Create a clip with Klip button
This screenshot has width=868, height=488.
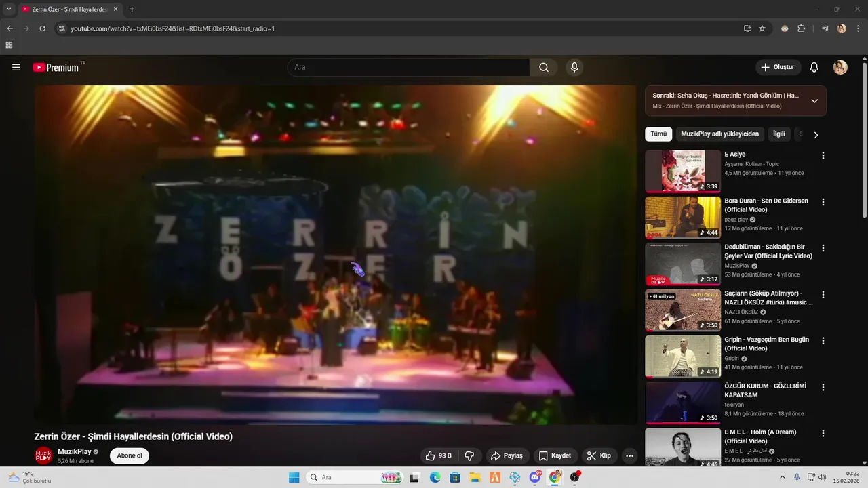pyautogui.click(x=599, y=455)
